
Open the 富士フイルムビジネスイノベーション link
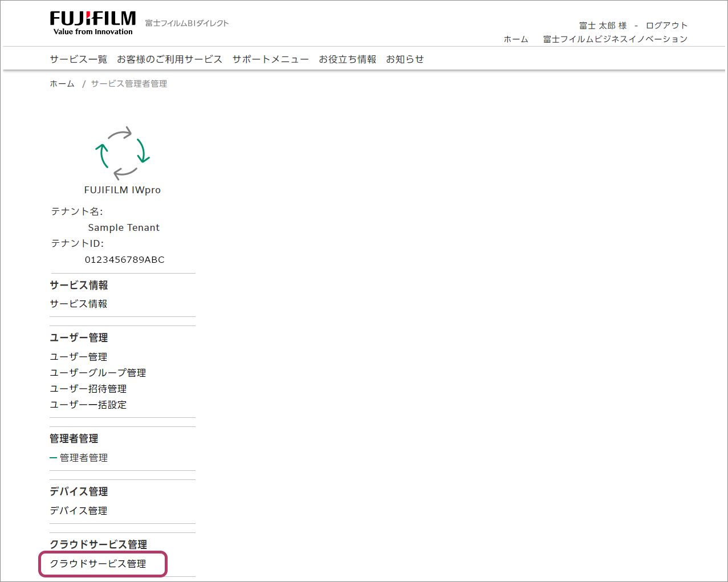coord(615,39)
